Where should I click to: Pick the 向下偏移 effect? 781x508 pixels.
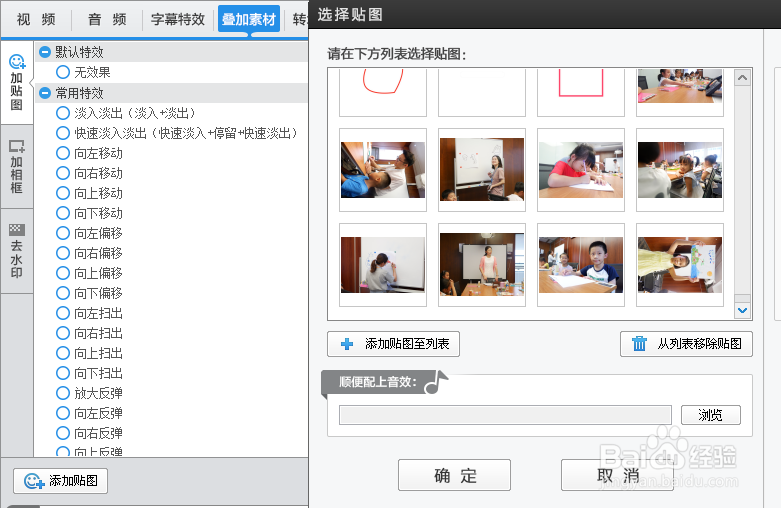coord(63,293)
